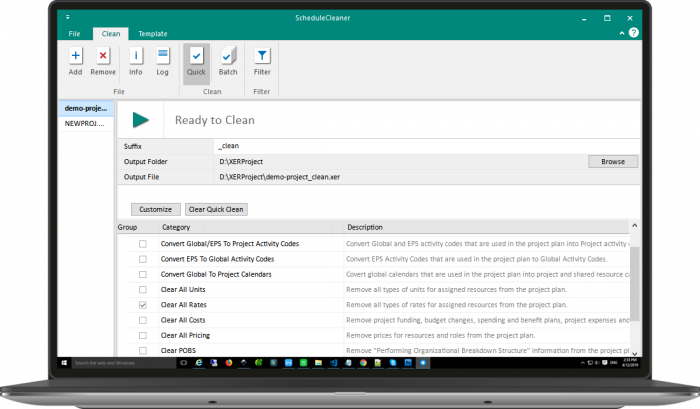Click the Add file icon
The width and height of the screenshot is (700, 409).
[x=75, y=62]
